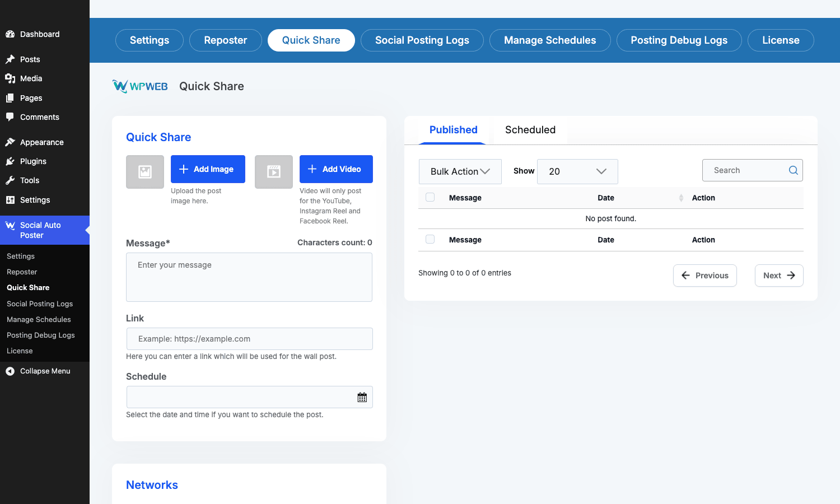
Task: Click plus icon on Add Image
Action: point(184,169)
